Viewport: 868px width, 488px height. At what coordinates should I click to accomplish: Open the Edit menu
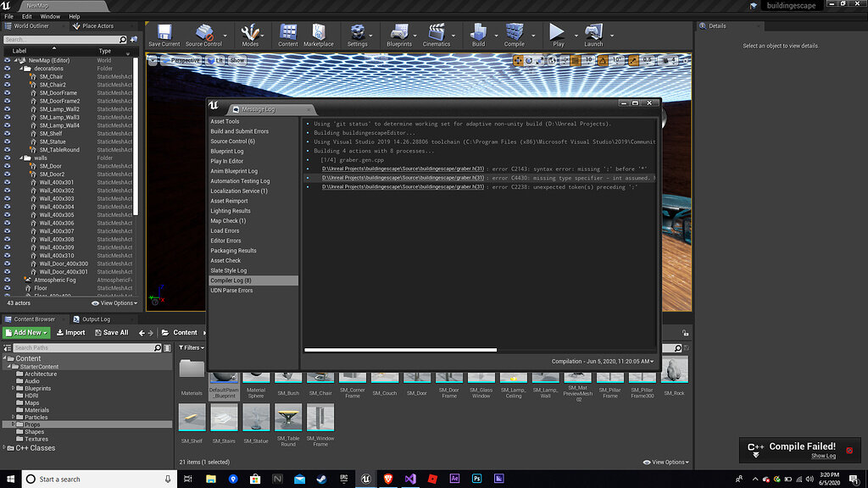[x=26, y=17]
